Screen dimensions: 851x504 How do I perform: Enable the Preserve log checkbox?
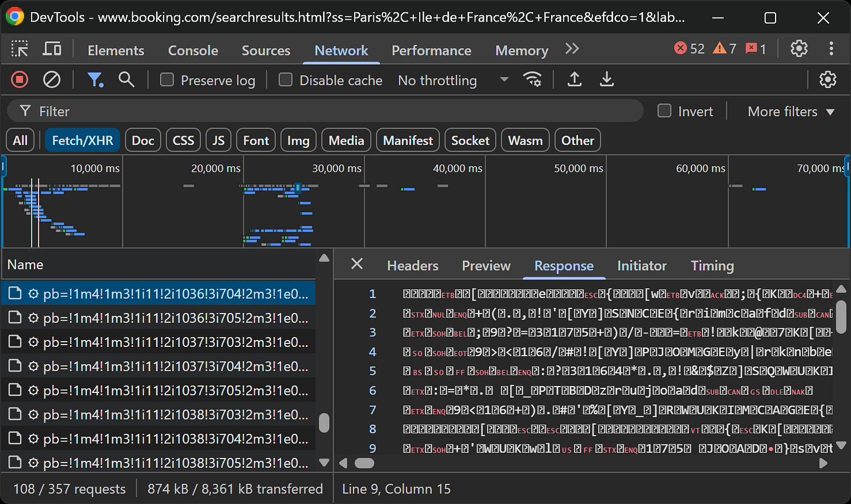click(x=167, y=80)
